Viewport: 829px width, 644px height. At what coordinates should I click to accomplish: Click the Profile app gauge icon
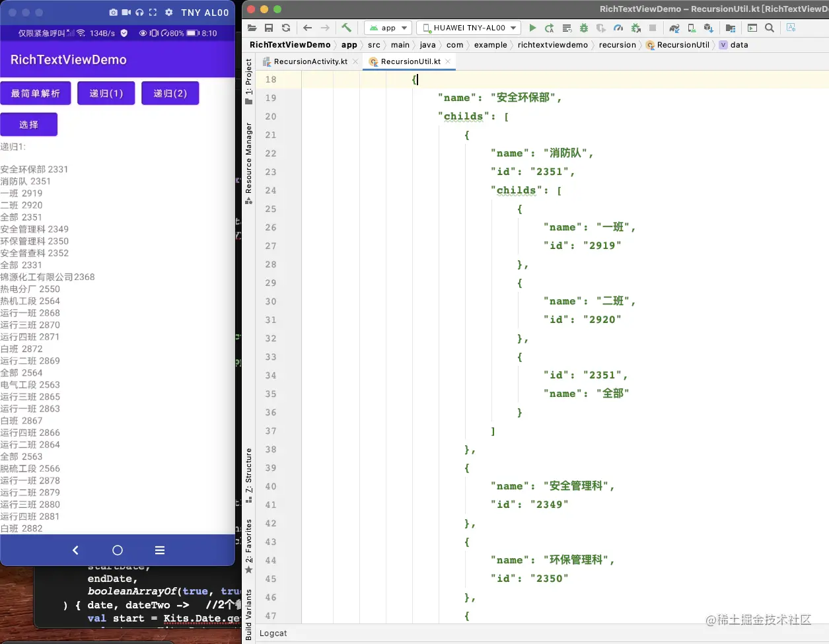pyautogui.click(x=618, y=28)
